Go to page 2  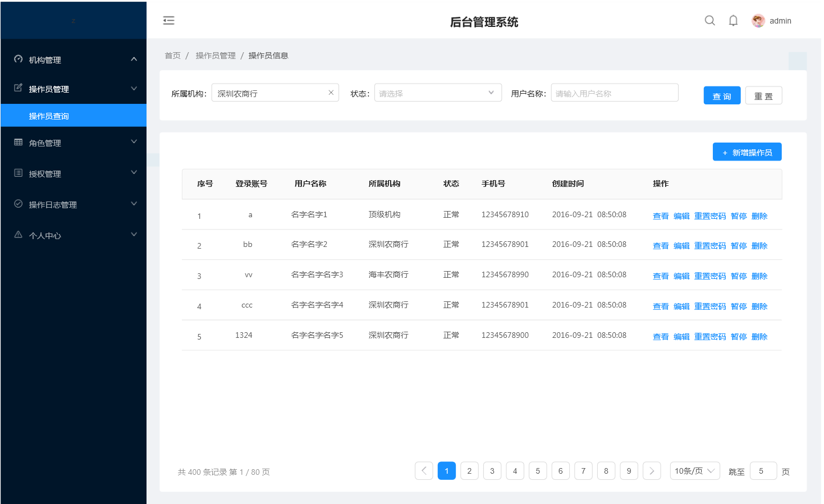[469, 471]
